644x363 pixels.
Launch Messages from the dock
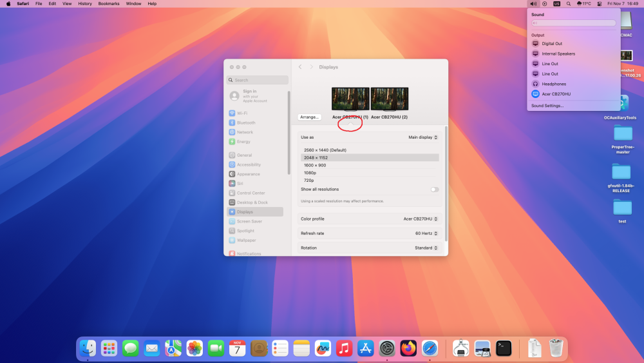(x=131, y=348)
